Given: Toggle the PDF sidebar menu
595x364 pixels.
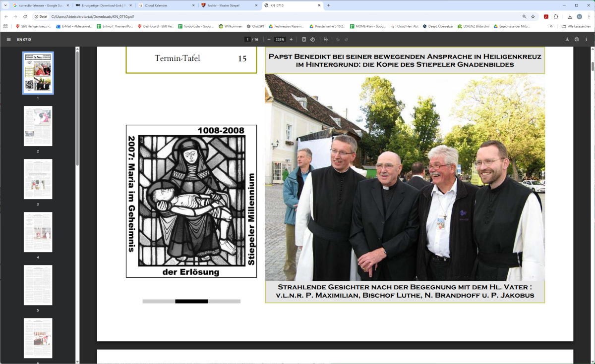Looking at the screenshot, I should (8, 39).
